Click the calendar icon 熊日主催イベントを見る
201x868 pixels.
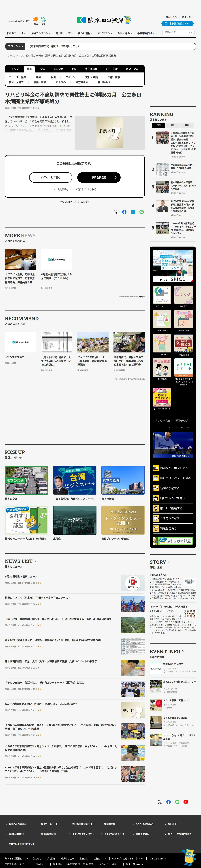(156, 478)
